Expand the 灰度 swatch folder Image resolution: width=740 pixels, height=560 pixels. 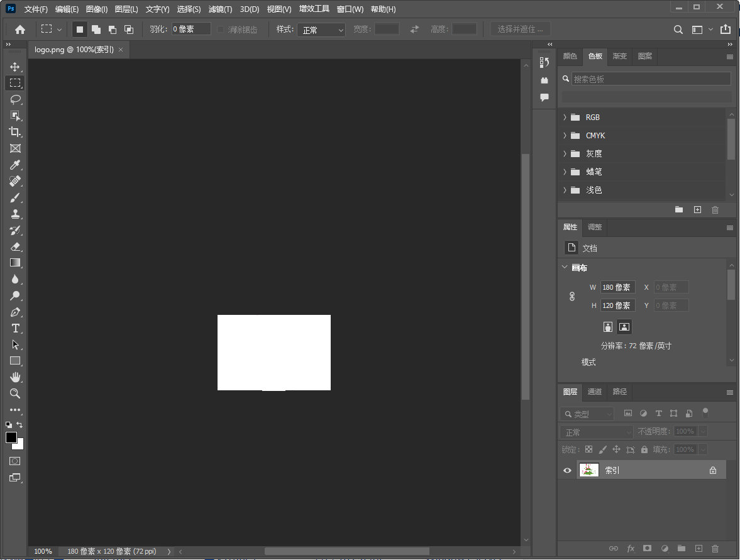coord(565,153)
